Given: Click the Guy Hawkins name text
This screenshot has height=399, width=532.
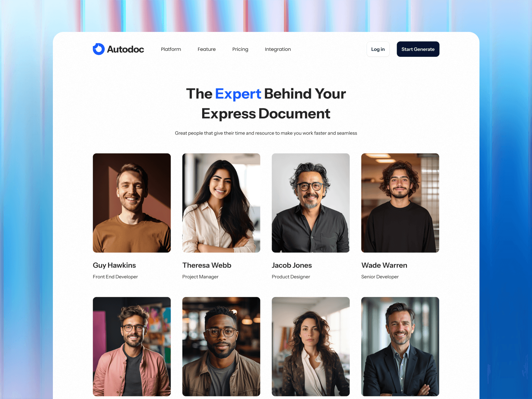Looking at the screenshot, I should pyautogui.click(x=114, y=265).
